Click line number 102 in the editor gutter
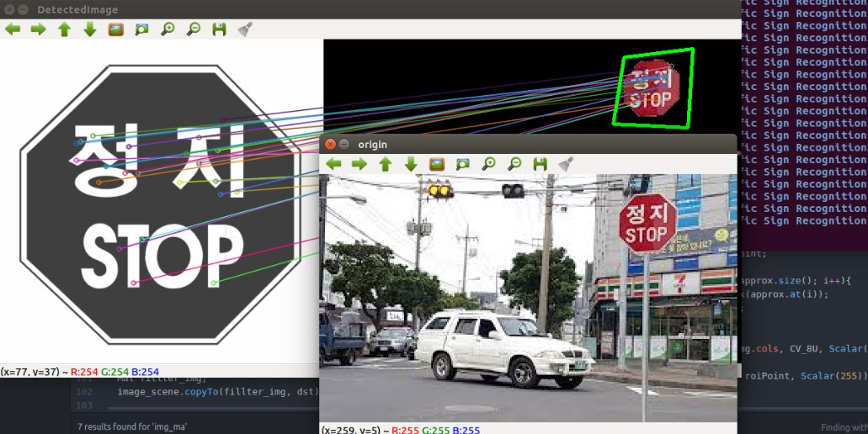The width and height of the screenshot is (868, 434). [x=85, y=392]
